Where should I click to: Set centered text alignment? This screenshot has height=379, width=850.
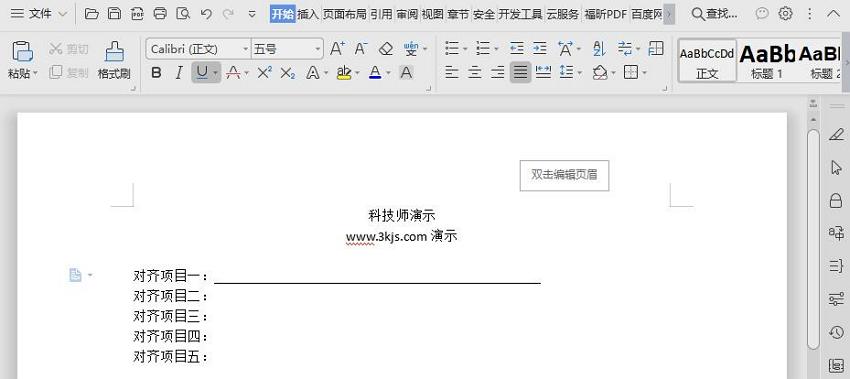[475, 72]
